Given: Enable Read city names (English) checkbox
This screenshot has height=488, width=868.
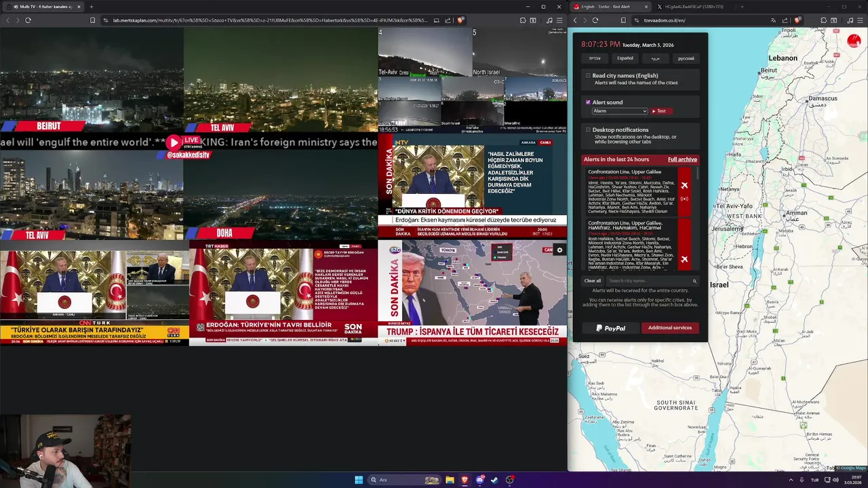Looking at the screenshot, I should [x=588, y=76].
